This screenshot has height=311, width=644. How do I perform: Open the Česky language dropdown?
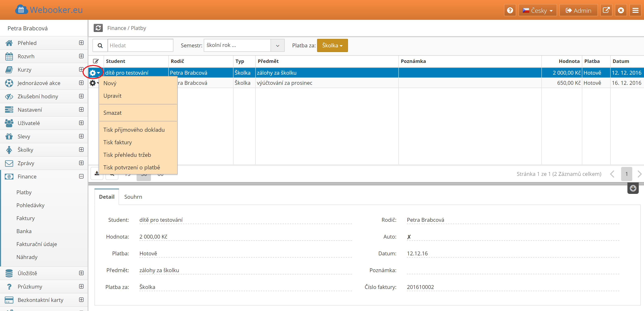coord(538,10)
